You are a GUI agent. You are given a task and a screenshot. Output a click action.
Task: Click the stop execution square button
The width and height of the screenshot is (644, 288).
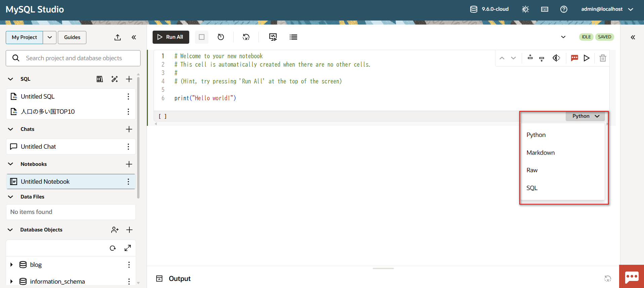pyautogui.click(x=202, y=37)
